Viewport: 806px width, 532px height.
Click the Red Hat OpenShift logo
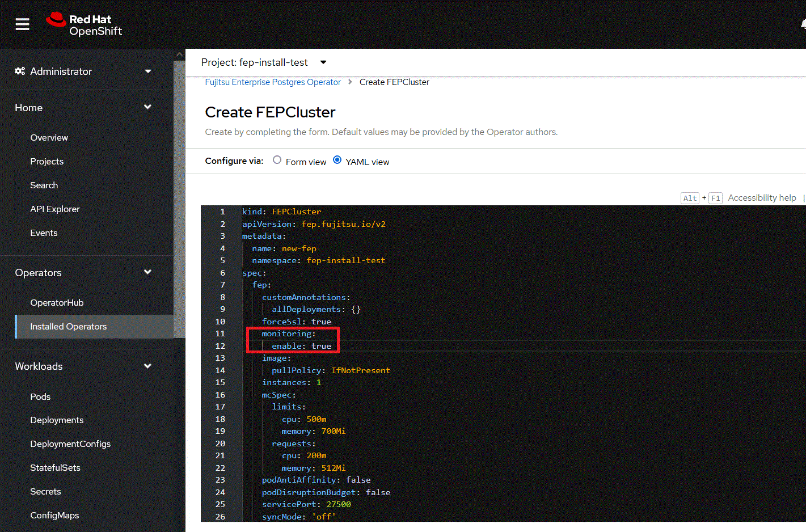[x=85, y=24]
